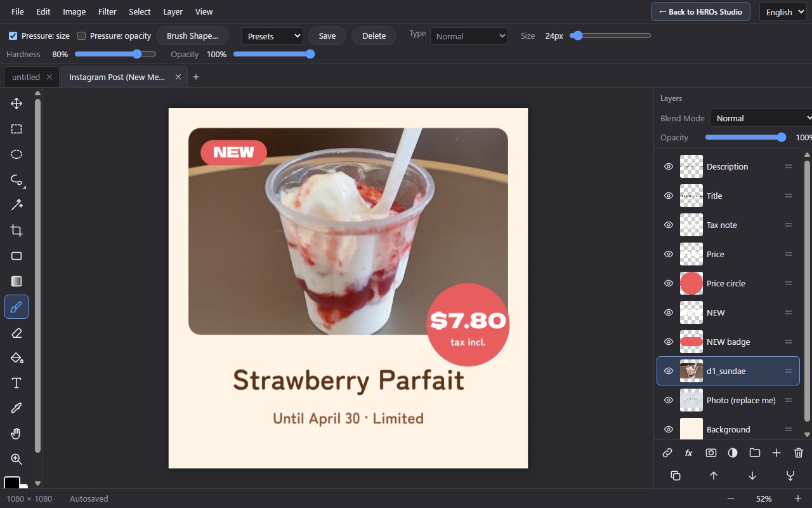Select the Eyedropper tool
Image resolution: width=812 pixels, height=508 pixels.
pyautogui.click(x=16, y=408)
